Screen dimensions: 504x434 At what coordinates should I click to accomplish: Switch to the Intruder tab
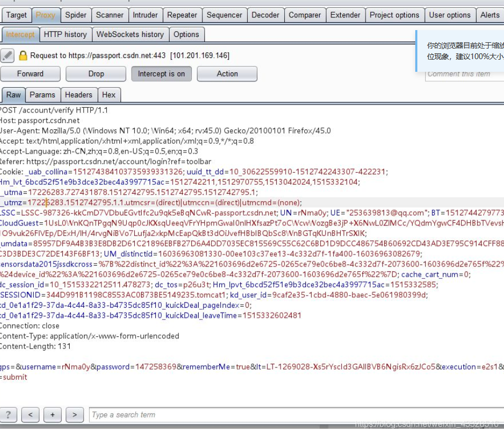coord(145,15)
